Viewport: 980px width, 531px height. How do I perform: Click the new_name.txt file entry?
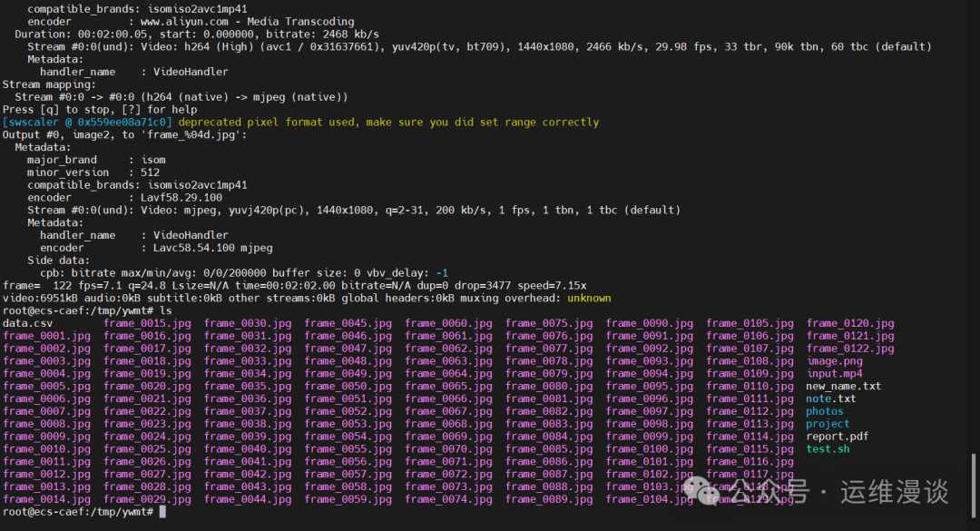[843, 387]
